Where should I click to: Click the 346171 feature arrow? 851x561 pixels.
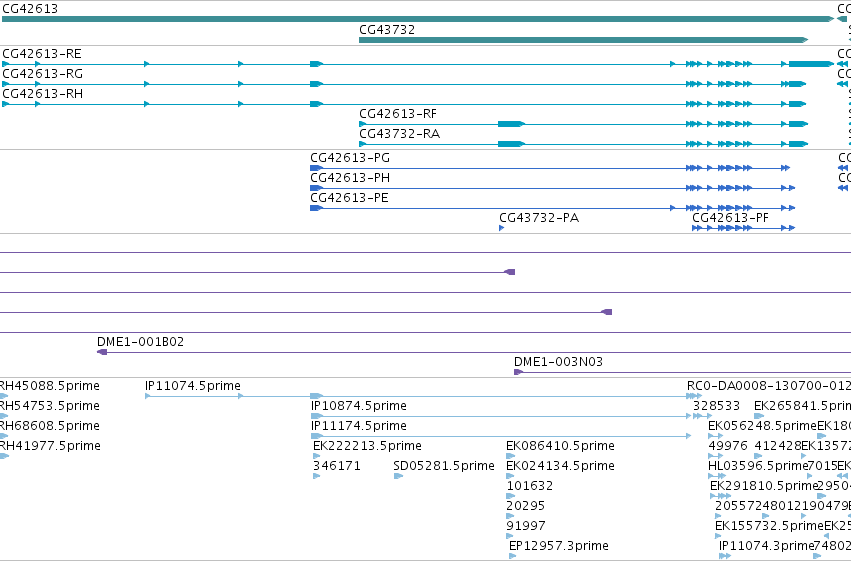(316, 476)
